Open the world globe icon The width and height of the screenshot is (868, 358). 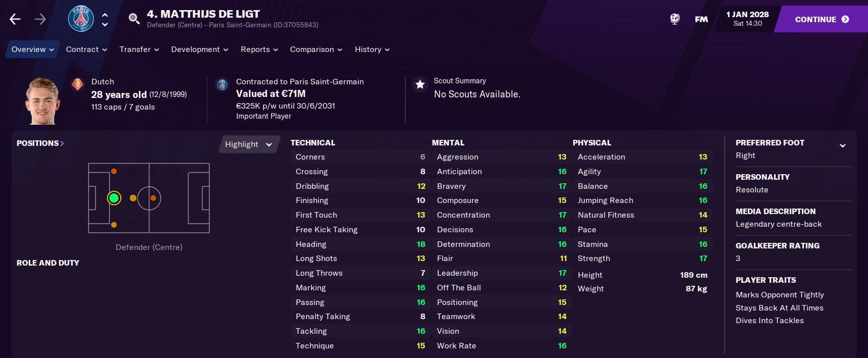pyautogui.click(x=675, y=19)
